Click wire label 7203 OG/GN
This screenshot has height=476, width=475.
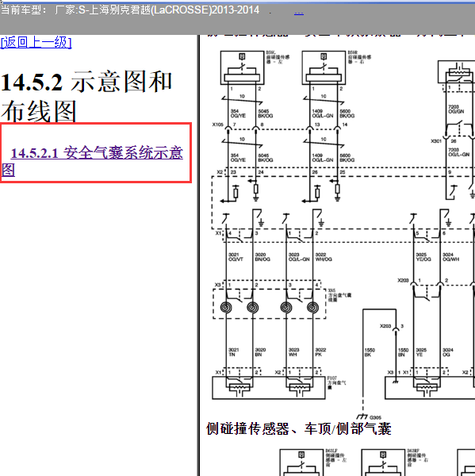tap(456, 109)
